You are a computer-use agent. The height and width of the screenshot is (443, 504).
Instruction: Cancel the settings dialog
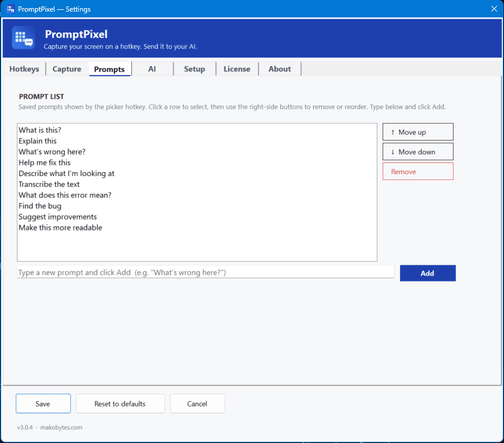pyautogui.click(x=197, y=404)
